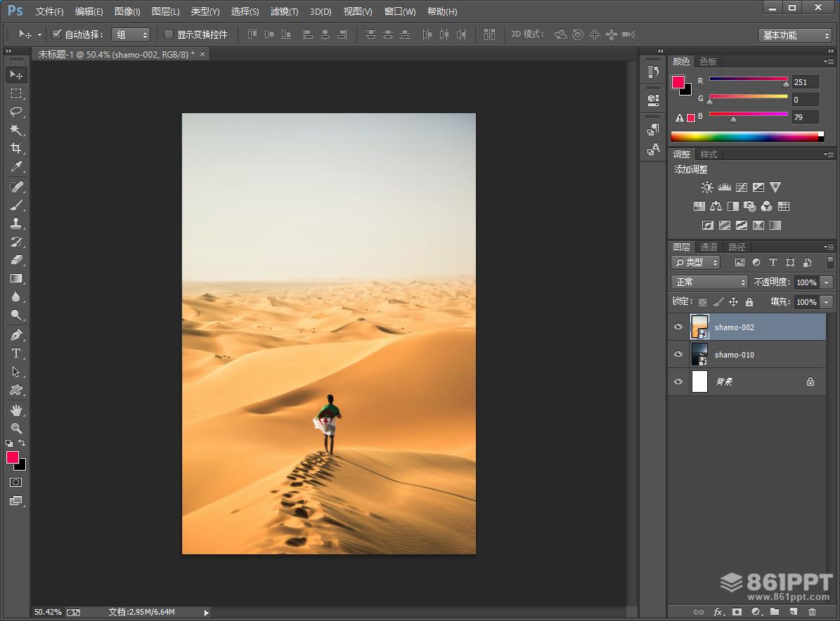840x621 pixels.
Task: Select the Path Selection tool
Action: click(16, 372)
